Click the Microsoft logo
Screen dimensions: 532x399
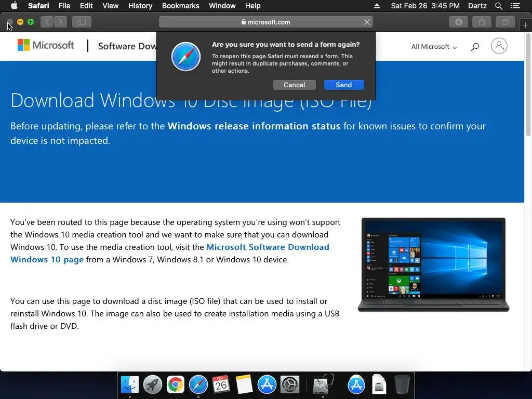point(46,45)
